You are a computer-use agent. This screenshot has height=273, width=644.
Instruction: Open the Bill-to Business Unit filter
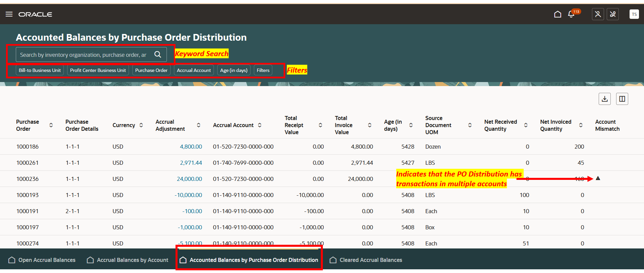(40, 70)
